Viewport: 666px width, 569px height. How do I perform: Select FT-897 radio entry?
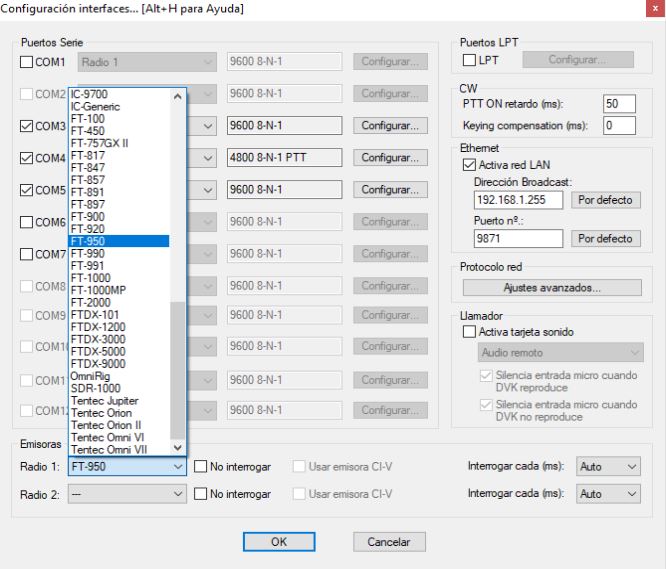(x=119, y=205)
